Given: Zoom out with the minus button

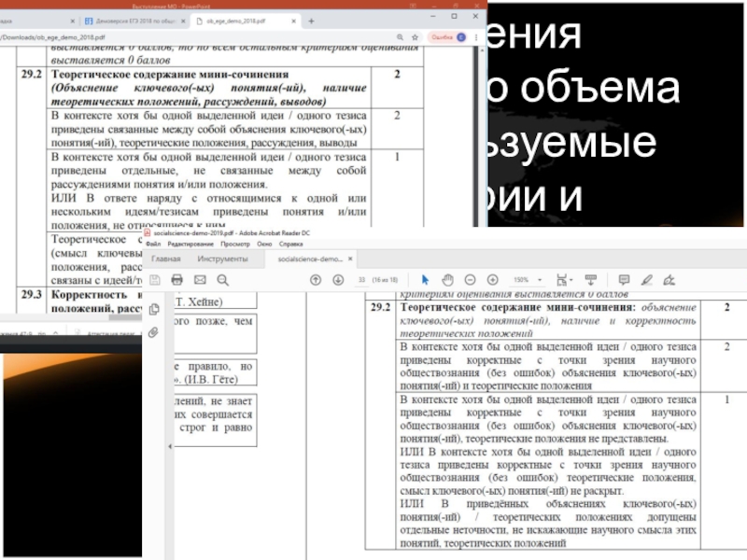Looking at the screenshot, I should 470,279.
